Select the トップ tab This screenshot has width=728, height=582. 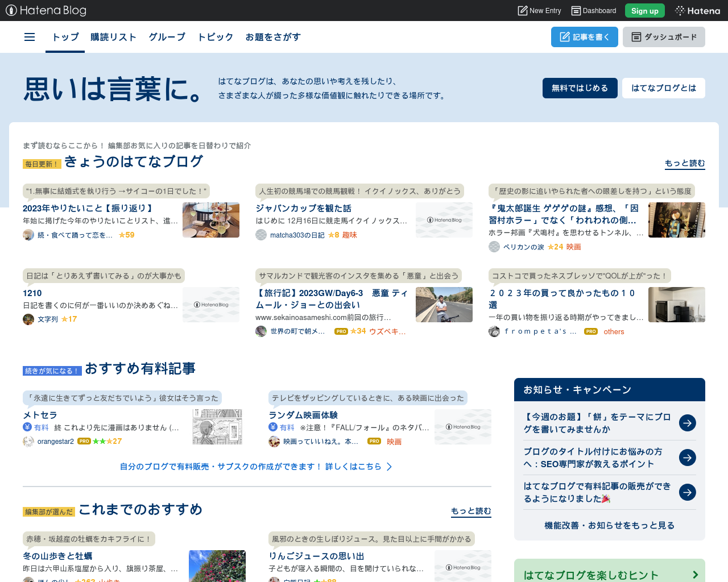coord(65,37)
